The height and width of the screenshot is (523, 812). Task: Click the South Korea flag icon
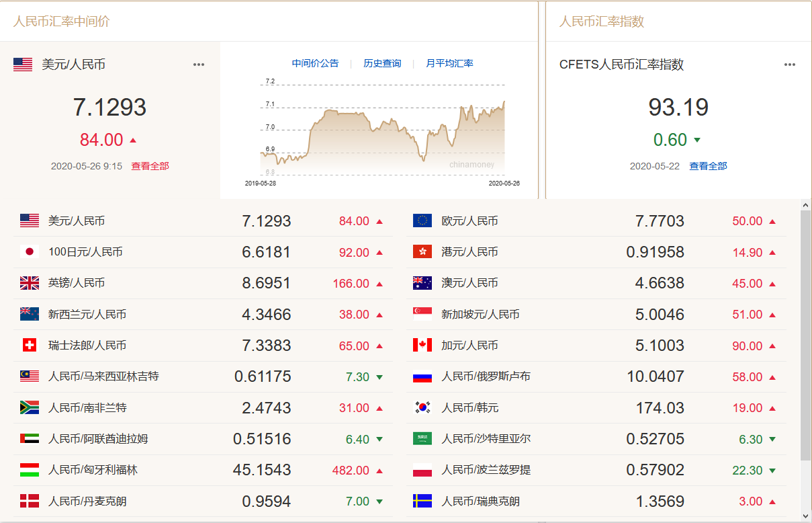click(x=422, y=407)
